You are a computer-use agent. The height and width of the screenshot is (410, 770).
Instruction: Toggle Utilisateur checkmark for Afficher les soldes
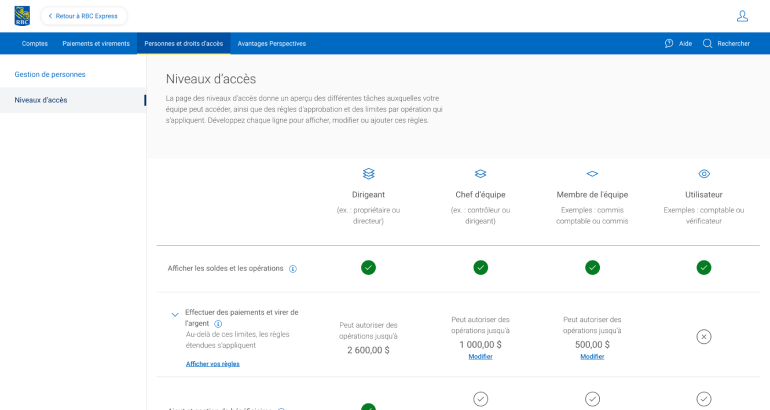tap(704, 268)
